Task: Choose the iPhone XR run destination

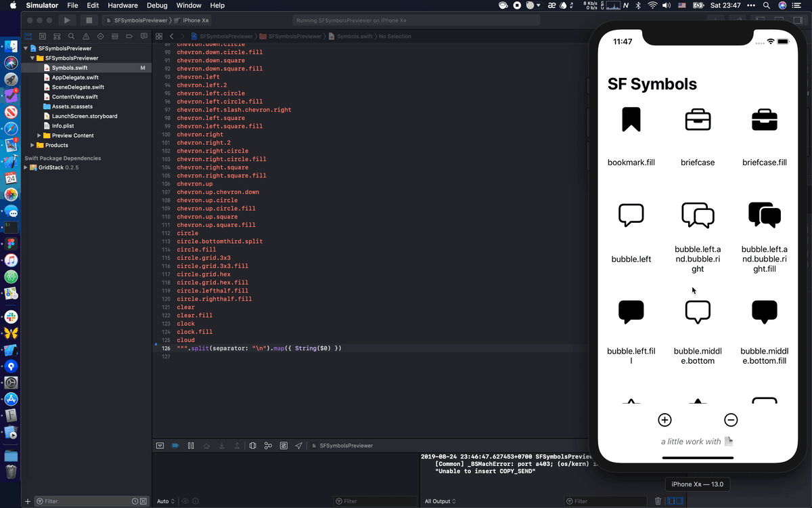Action: [191, 20]
